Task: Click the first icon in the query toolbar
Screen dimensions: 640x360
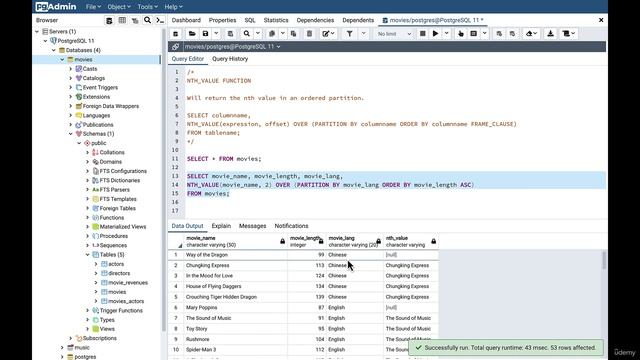Action: click(x=176, y=34)
